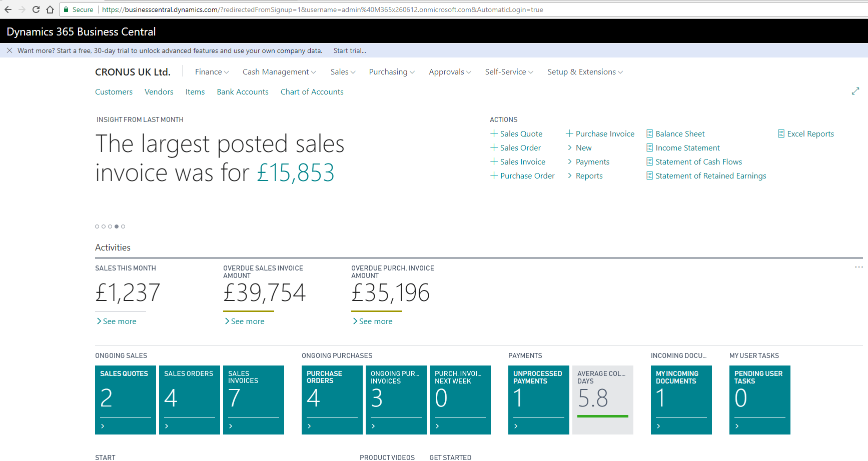Open the Statement of Cash Flows report
The height and width of the screenshot is (461, 868).
tap(698, 161)
